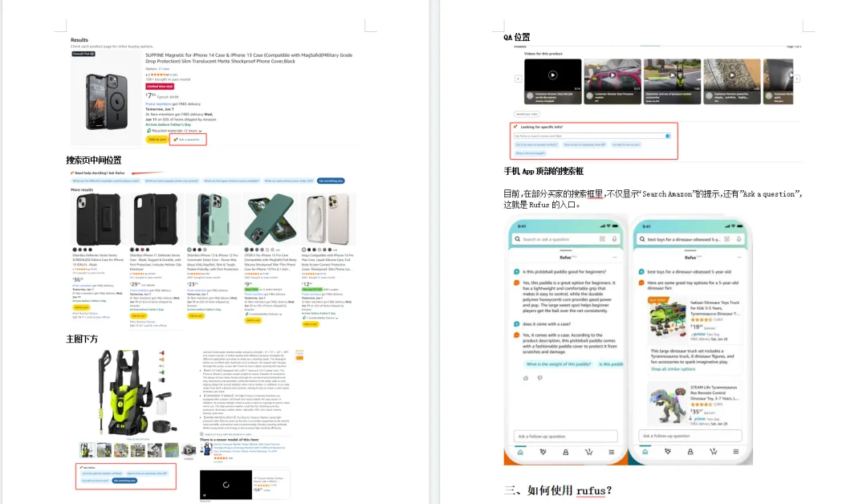Click 'What is the weight of this paddle?' suggestion
867x504 pixels.
pyautogui.click(x=559, y=364)
